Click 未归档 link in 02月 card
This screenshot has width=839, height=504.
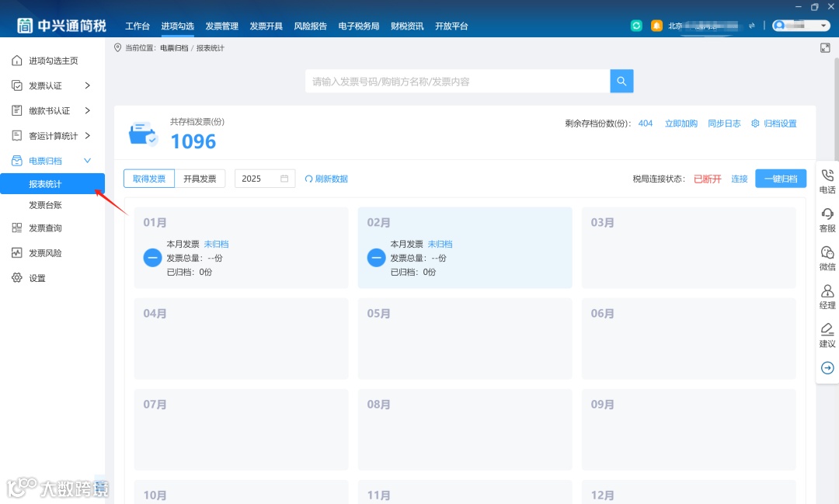coord(440,244)
